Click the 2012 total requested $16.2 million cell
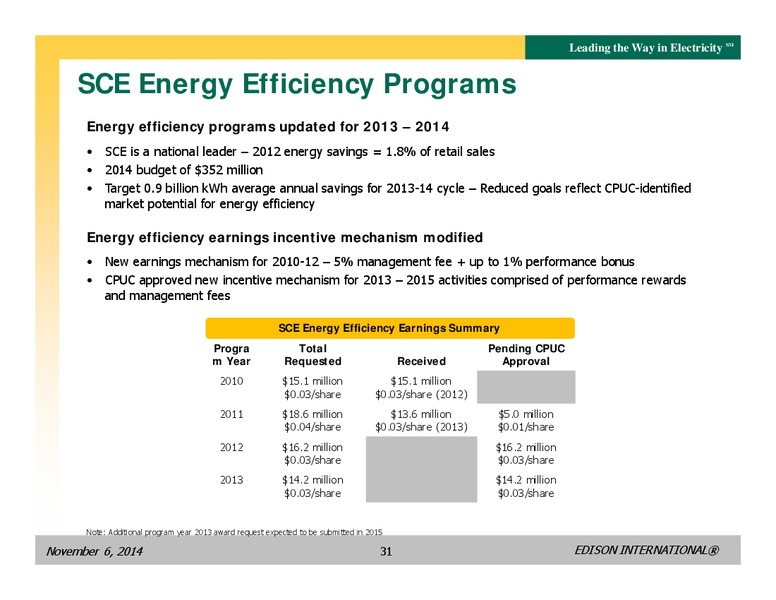 point(312,453)
